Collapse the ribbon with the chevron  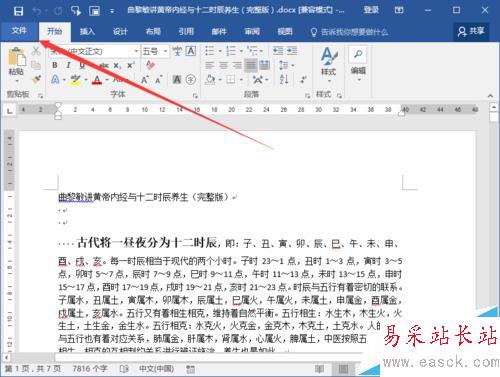tap(490, 96)
